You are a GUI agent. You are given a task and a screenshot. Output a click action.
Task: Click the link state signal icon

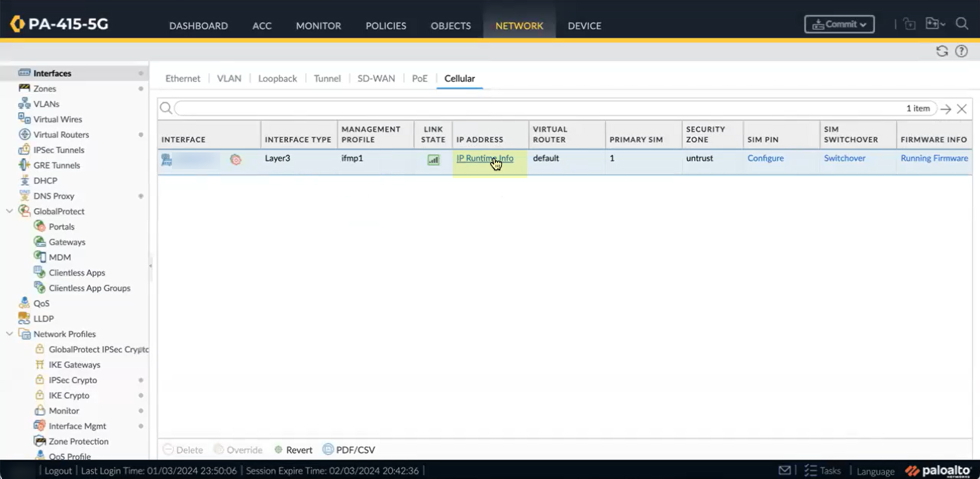click(433, 160)
